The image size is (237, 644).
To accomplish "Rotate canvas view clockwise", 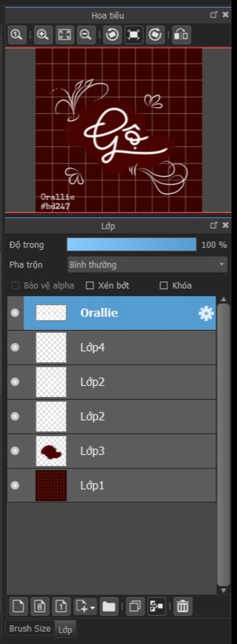I will pos(155,35).
